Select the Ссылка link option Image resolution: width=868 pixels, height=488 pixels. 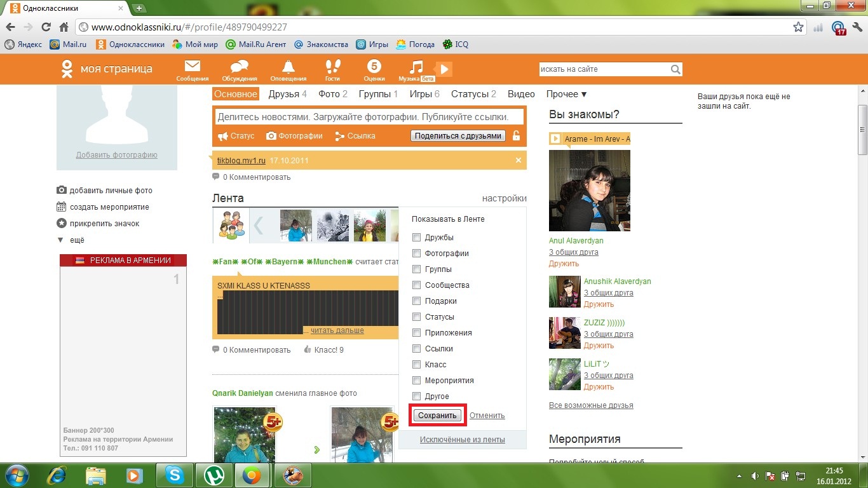click(355, 136)
